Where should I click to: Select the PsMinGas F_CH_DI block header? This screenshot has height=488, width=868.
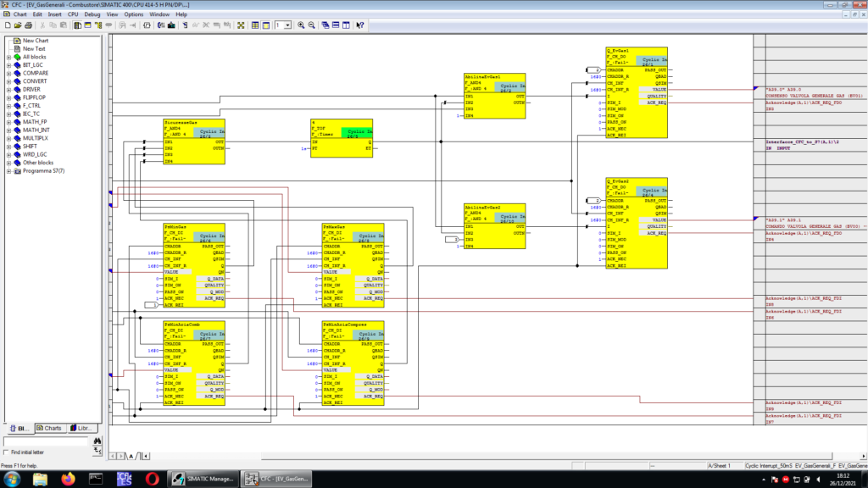tap(194, 233)
